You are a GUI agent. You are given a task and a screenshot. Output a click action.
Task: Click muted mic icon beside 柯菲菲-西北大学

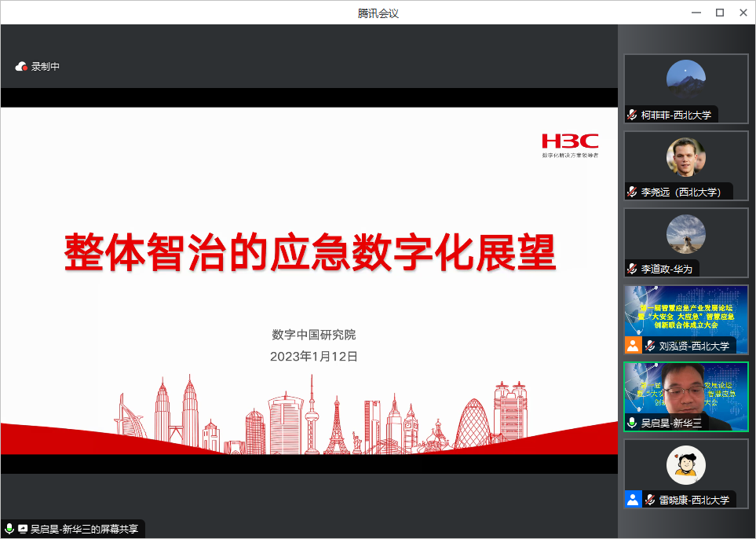(632, 115)
